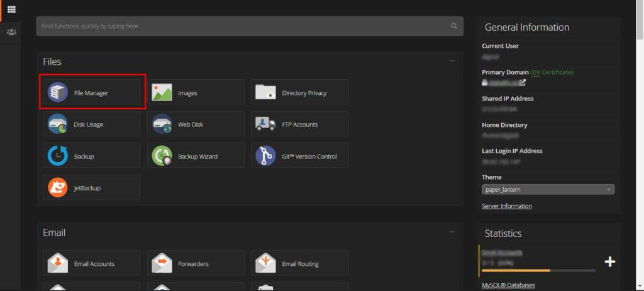Open the Theme dropdown paper_lantern
Screen dimensions: 644x291
(548, 190)
